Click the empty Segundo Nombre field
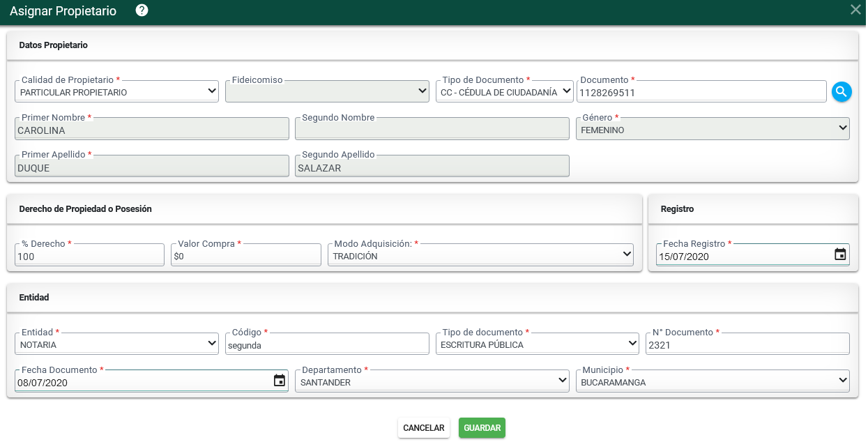 pyautogui.click(x=432, y=129)
